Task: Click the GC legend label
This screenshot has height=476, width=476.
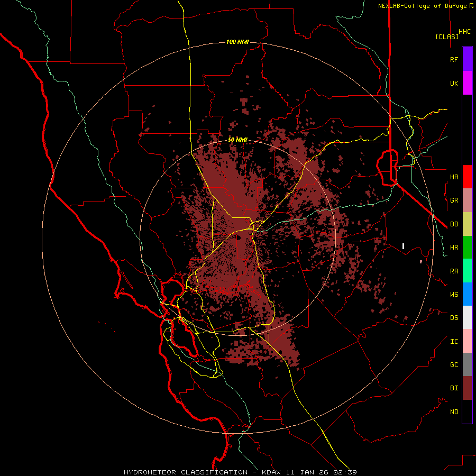Action: point(454,365)
